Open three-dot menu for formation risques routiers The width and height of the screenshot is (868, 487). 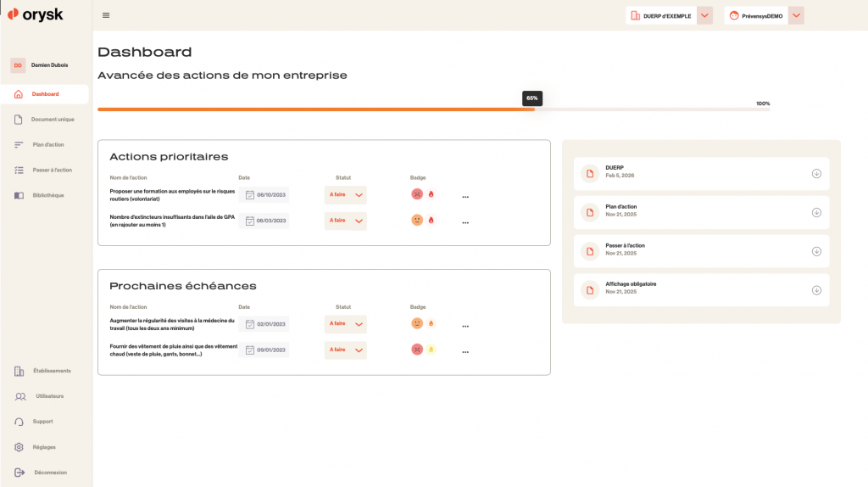tap(465, 197)
